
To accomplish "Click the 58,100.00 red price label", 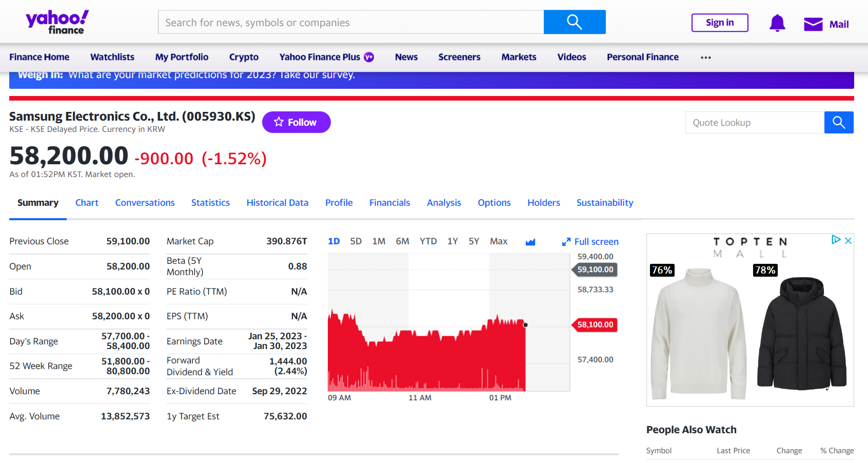I will coord(595,324).
